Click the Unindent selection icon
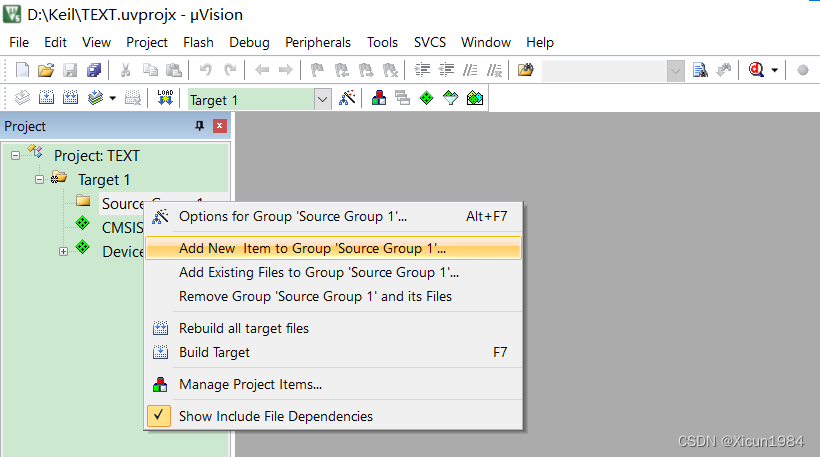 click(x=446, y=70)
